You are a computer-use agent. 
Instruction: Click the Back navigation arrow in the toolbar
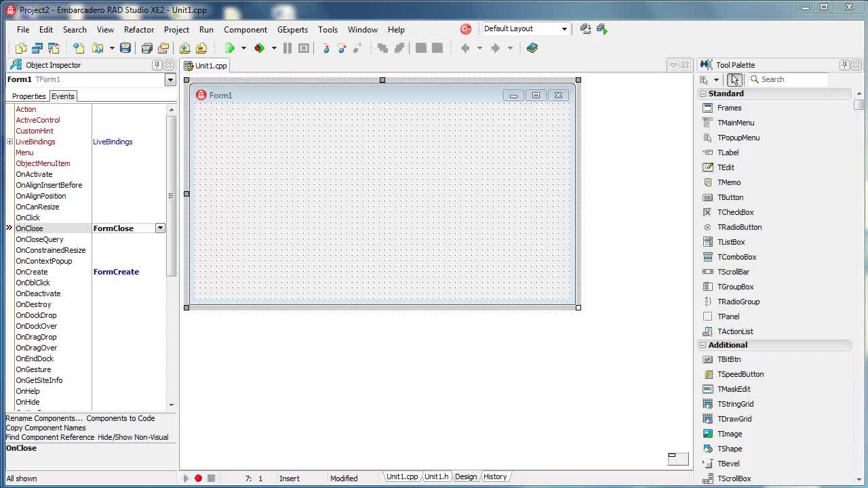pos(465,48)
